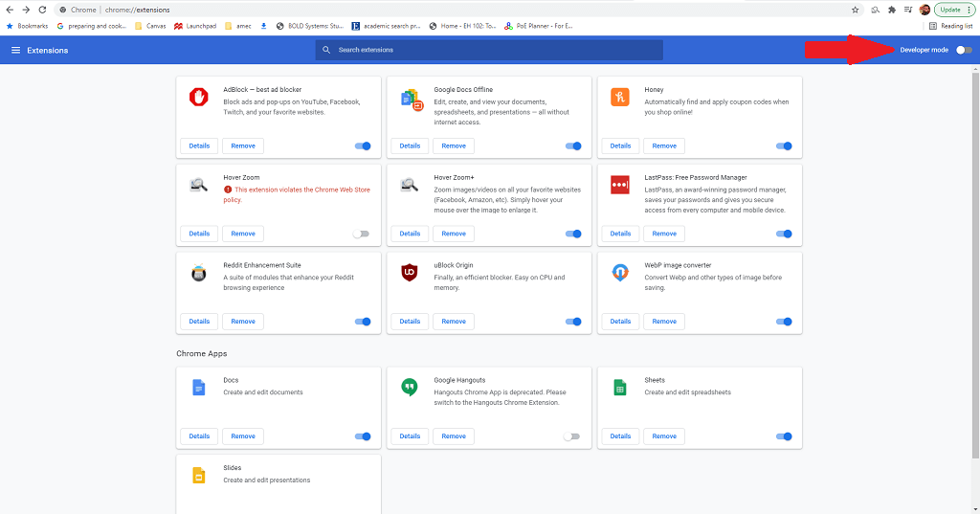Screen dimensions: 980x514
Task: Click the green Update button
Action: click(950, 10)
